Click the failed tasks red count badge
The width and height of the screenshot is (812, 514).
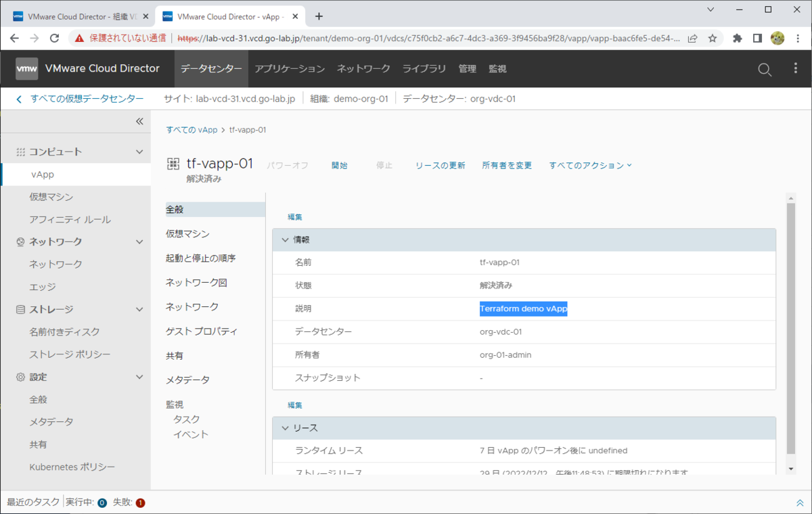tap(140, 503)
